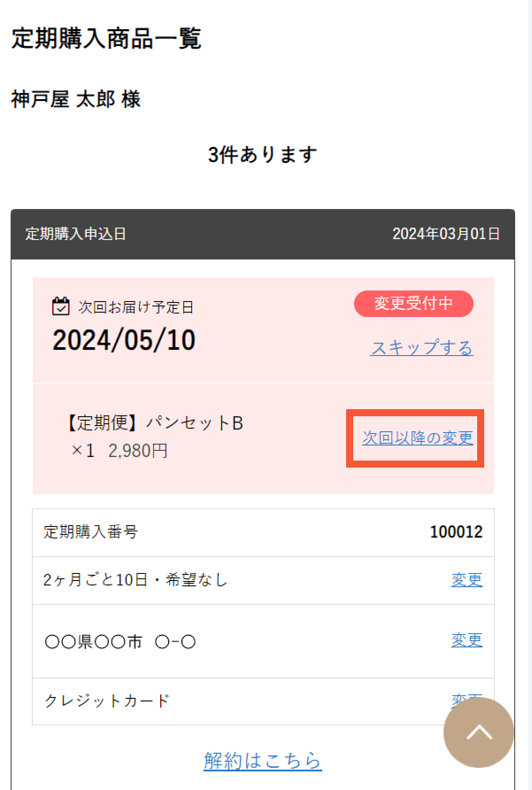Click スキップする to skip next delivery
Viewport: 532px width, 790px height.
pos(422,349)
